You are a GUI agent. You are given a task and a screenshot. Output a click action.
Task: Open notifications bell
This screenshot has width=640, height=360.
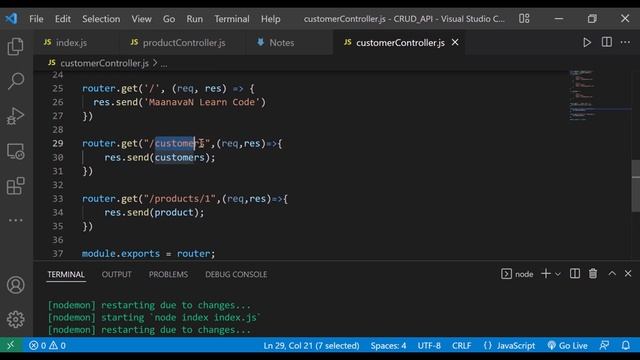click(x=625, y=345)
